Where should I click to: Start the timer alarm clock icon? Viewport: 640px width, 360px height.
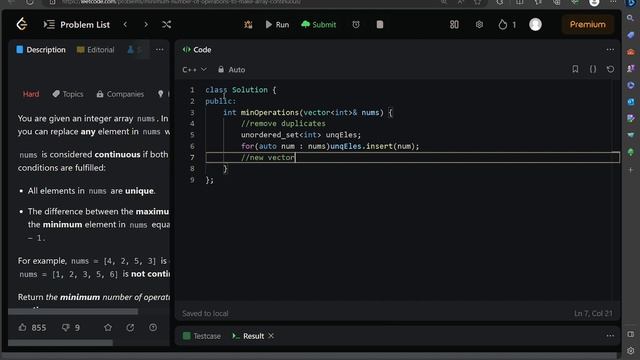(356, 24)
